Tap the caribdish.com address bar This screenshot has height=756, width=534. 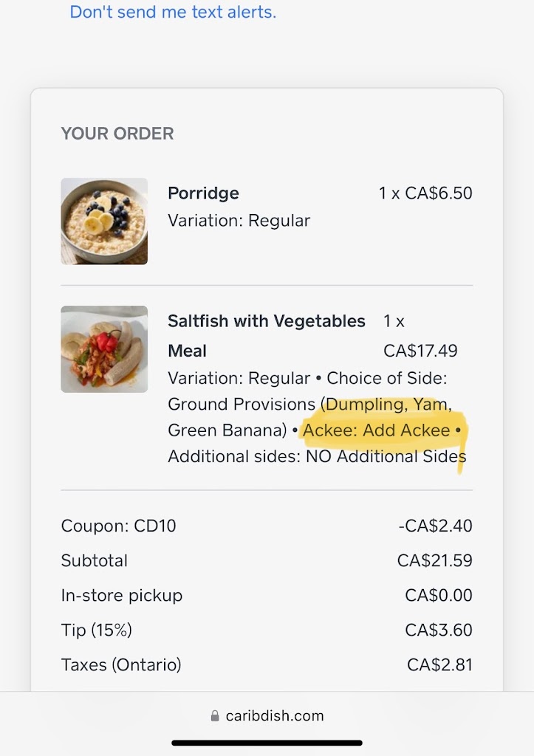coord(267,715)
